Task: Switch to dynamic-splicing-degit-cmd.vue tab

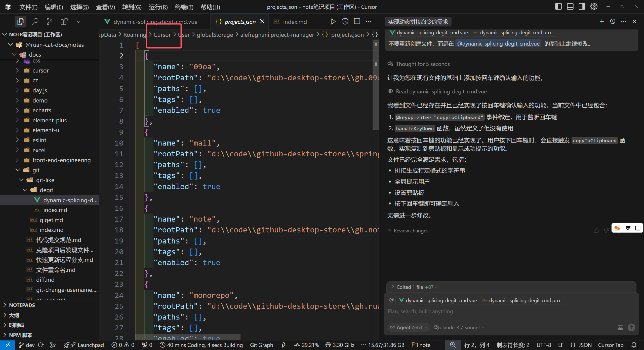Action: click(155, 22)
